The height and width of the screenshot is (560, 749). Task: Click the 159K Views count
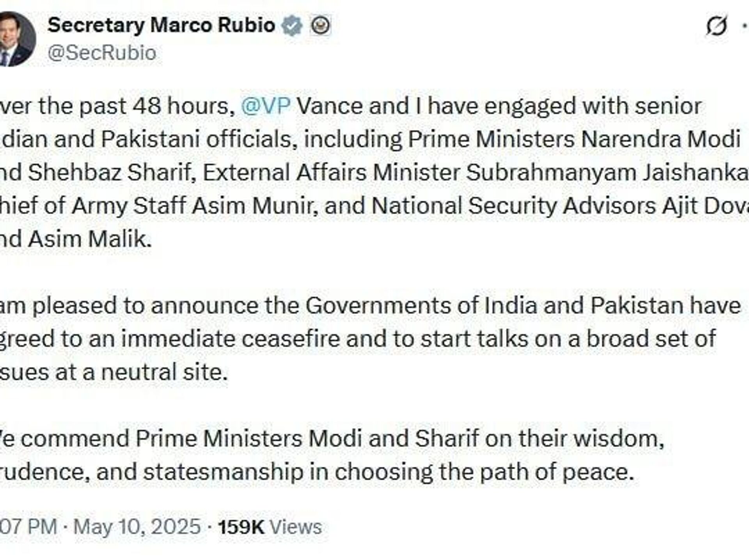click(x=270, y=527)
